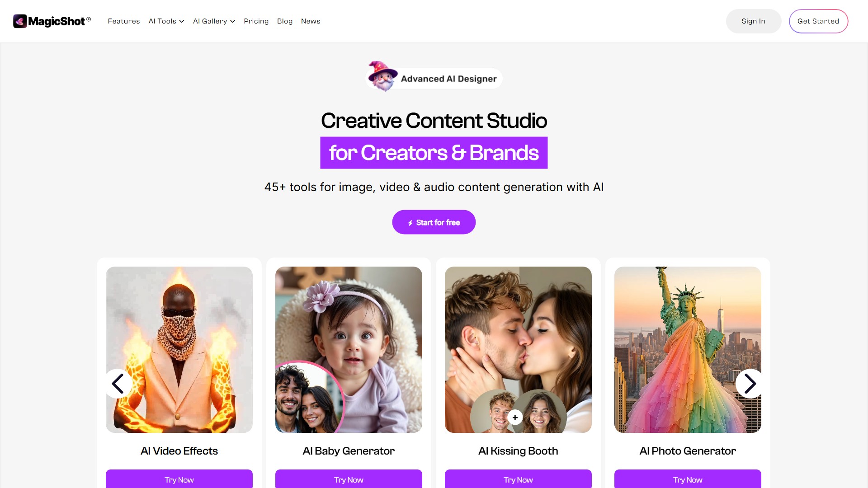
Task: Try Now under AI Video Effects
Action: pos(179,479)
